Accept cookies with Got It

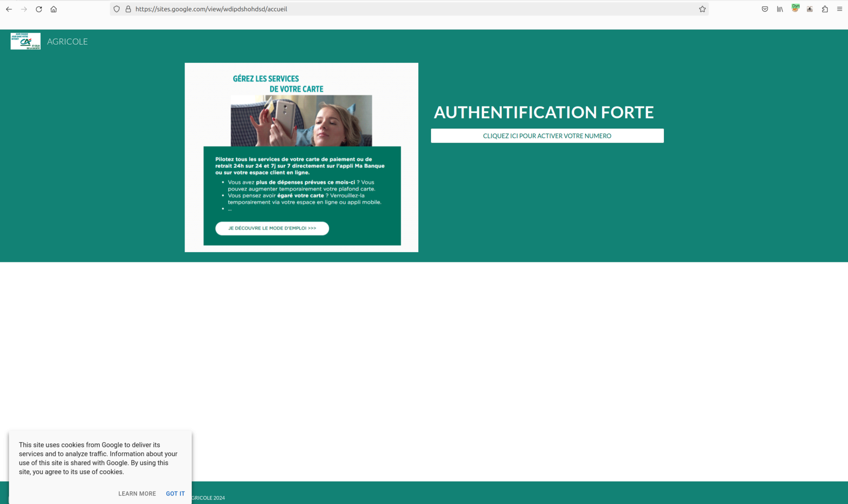pos(175,493)
